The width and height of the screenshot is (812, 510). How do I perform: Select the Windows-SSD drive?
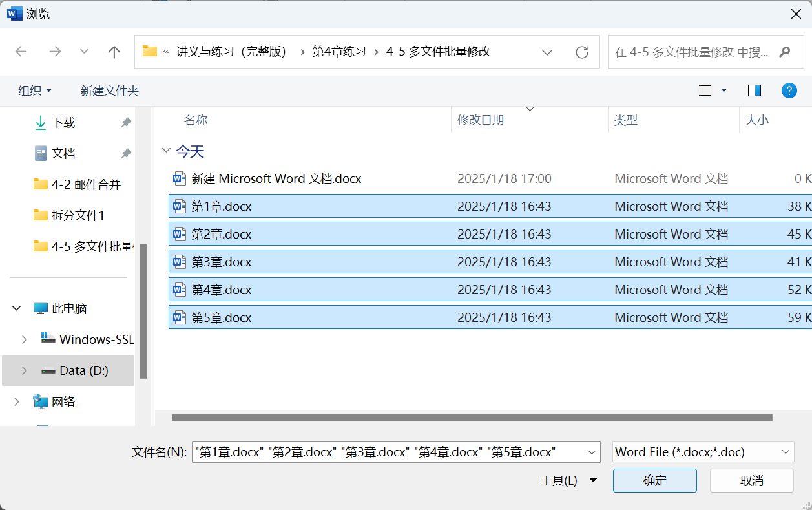tap(87, 339)
